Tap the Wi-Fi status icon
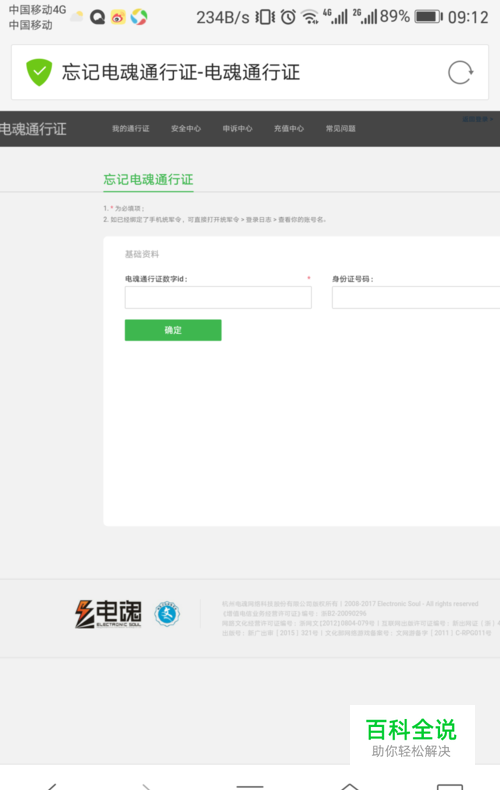Viewport: 500px width, 790px height. 310,18
